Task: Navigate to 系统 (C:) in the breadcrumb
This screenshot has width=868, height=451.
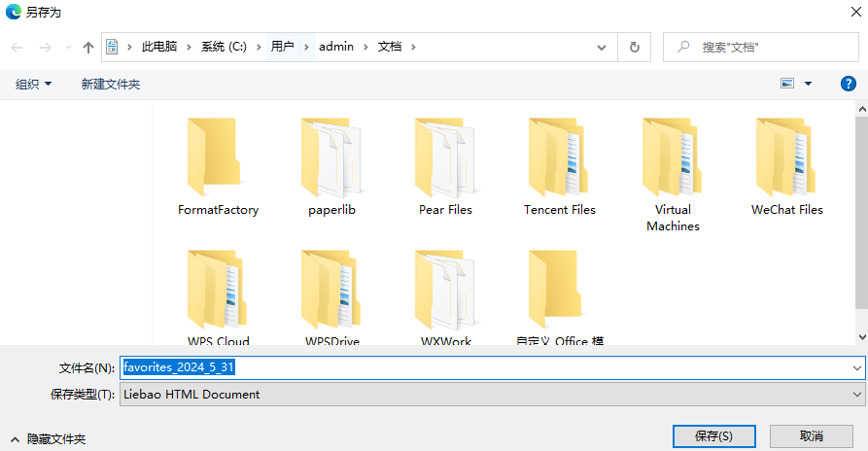Action: pyautogui.click(x=224, y=47)
